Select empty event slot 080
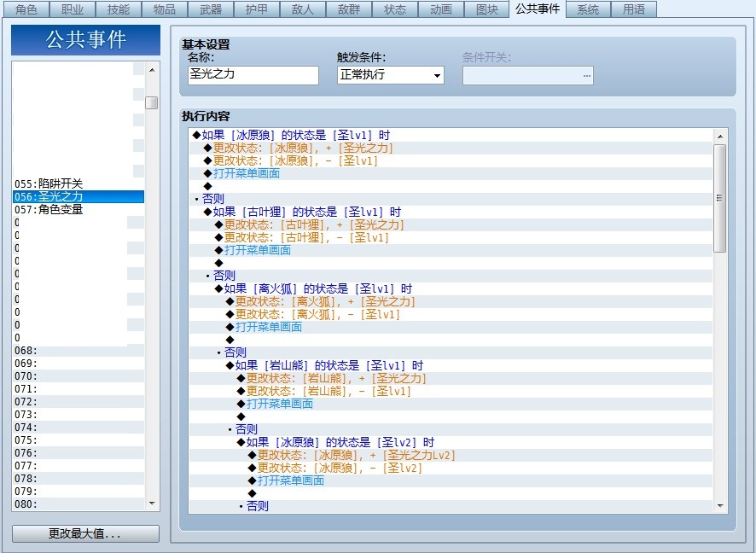Viewport: 756px width, 553px height. click(79, 504)
